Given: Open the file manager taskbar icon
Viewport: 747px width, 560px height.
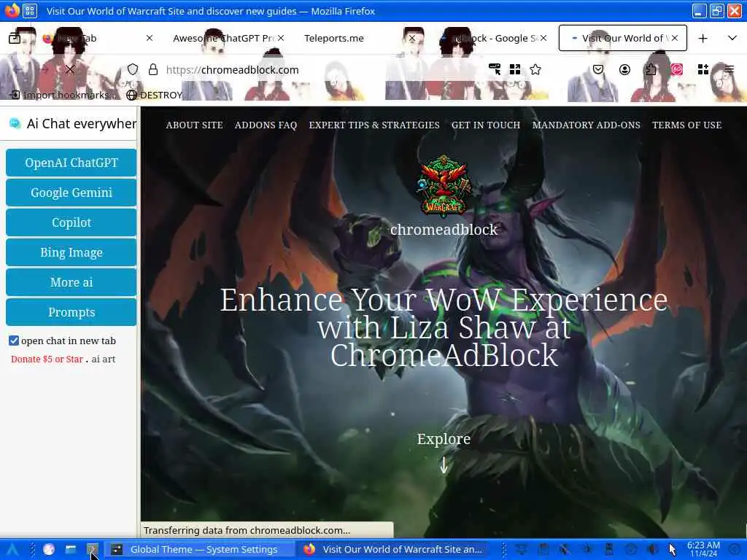Looking at the screenshot, I should (71, 550).
